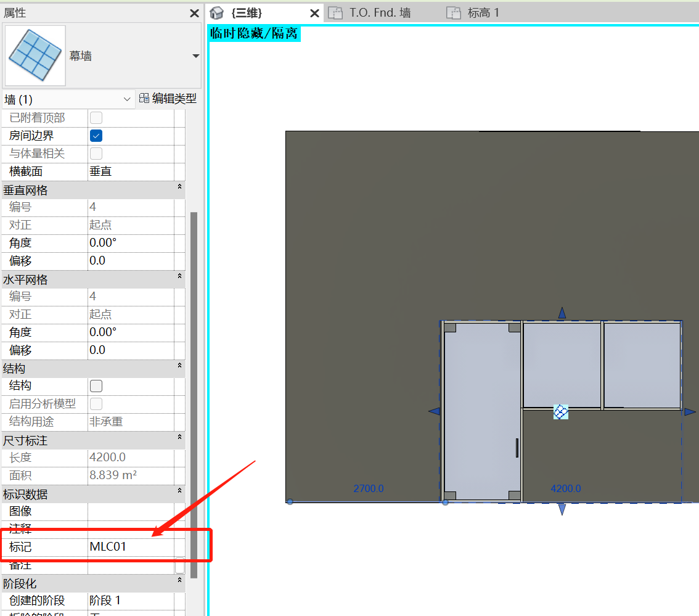This screenshot has width=699, height=616.
Task: Click the 4200.0 temporary dimension
Action: pos(566,488)
